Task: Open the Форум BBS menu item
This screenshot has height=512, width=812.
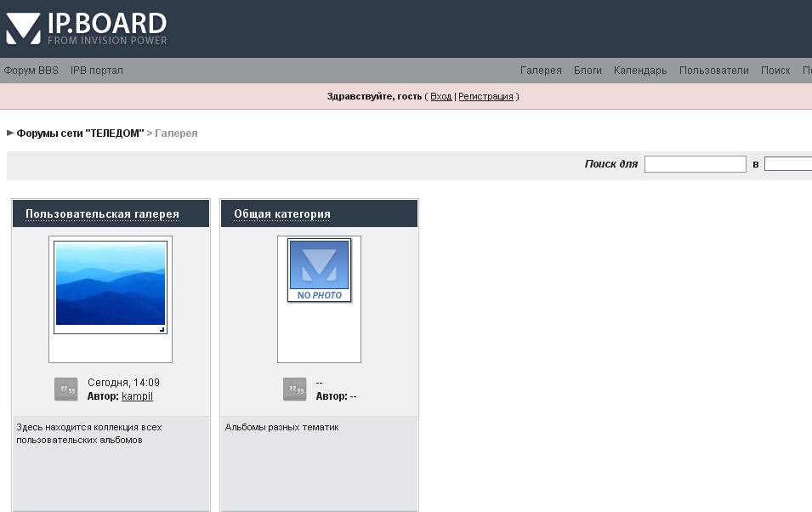Action: [31, 71]
